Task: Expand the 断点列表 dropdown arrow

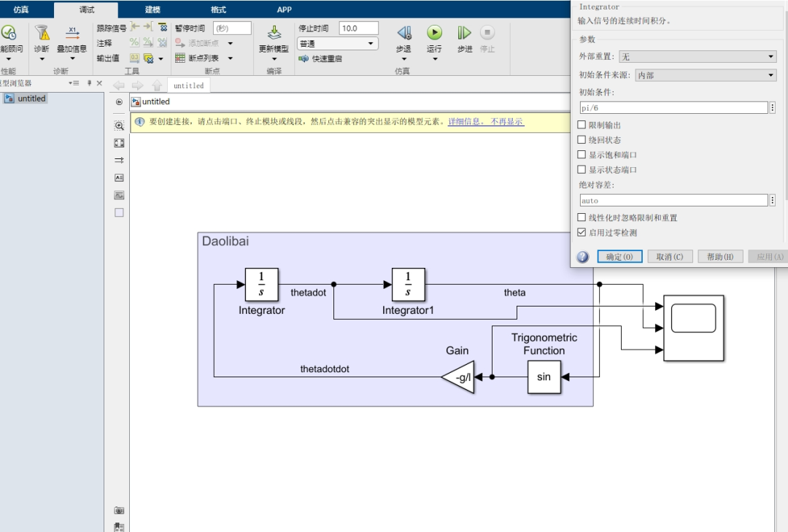Action: pos(230,58)
